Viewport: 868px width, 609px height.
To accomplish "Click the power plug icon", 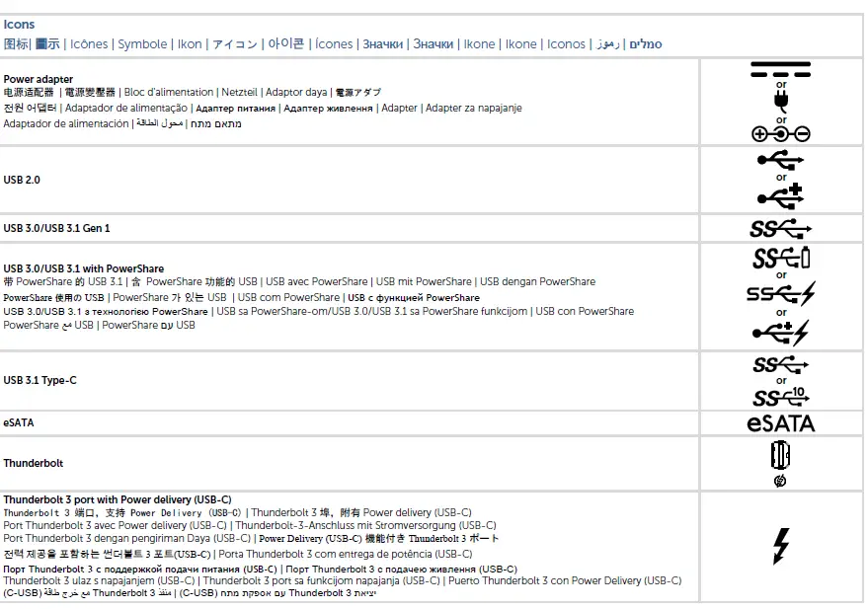I will pyautogui.click(x=781, y=102).
